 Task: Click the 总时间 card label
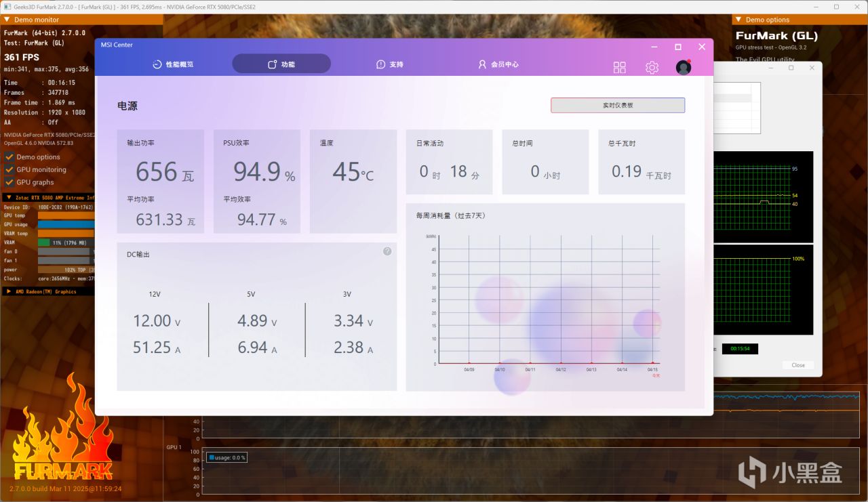pos(523,144)
